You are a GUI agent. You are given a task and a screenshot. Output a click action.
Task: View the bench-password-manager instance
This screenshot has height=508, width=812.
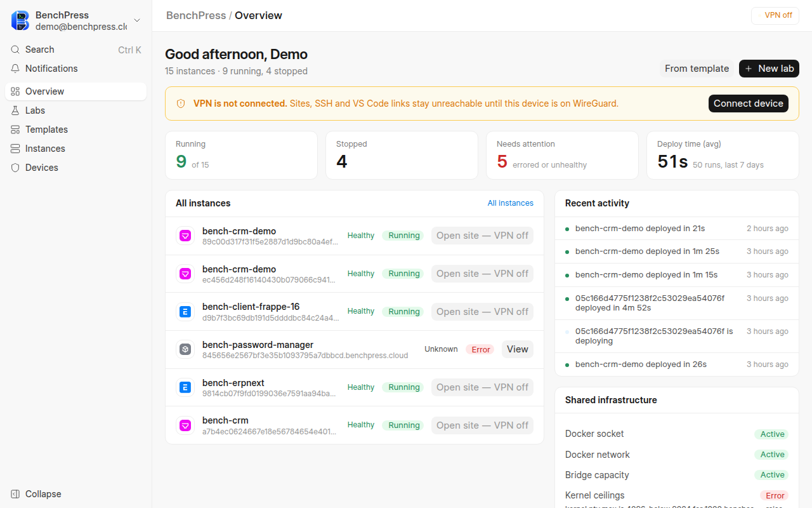518,349
